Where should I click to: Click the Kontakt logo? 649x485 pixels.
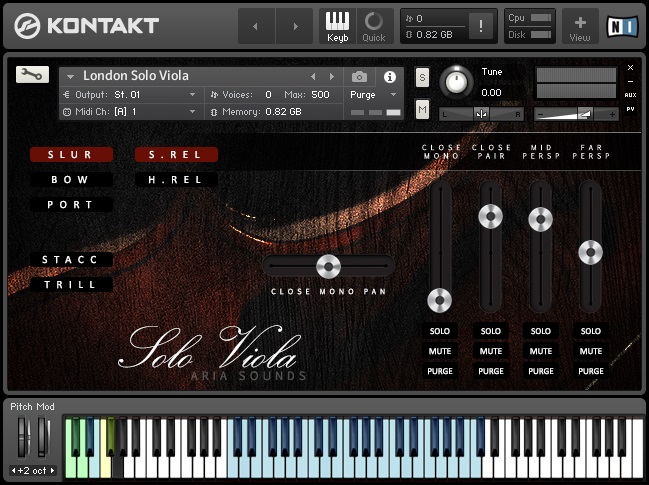click(87, 26)
